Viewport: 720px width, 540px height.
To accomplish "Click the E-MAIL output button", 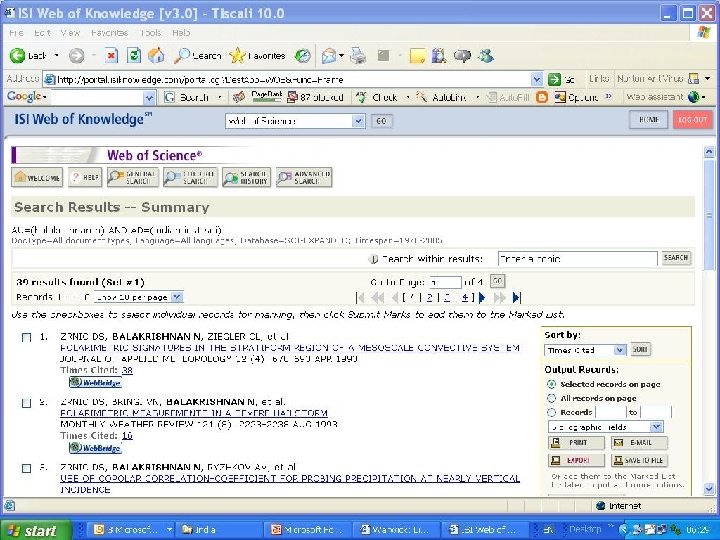I will [639, 443].
